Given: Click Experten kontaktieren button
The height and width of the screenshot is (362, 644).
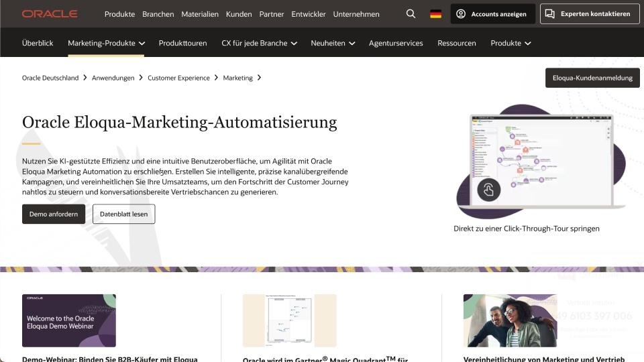Looking at the screenshot, I should (x=590, y=14).
